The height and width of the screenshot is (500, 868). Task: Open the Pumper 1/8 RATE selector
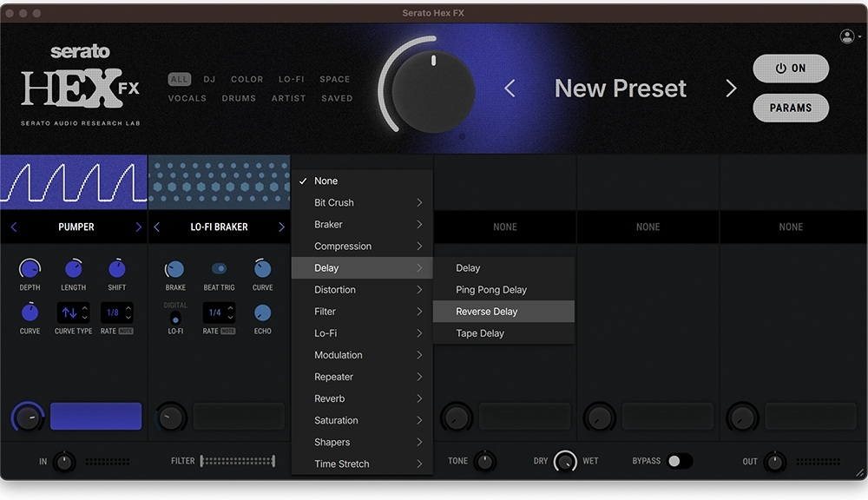[x=117, y=312]
